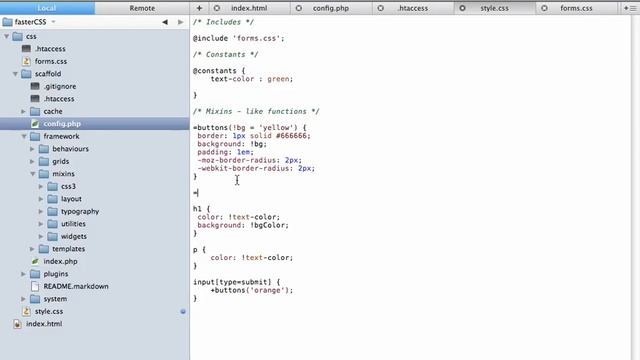Image resolution: width=640 pixels, height=360 pixels.
Task: Switch to the Local files tab
Action: (47, 8)
